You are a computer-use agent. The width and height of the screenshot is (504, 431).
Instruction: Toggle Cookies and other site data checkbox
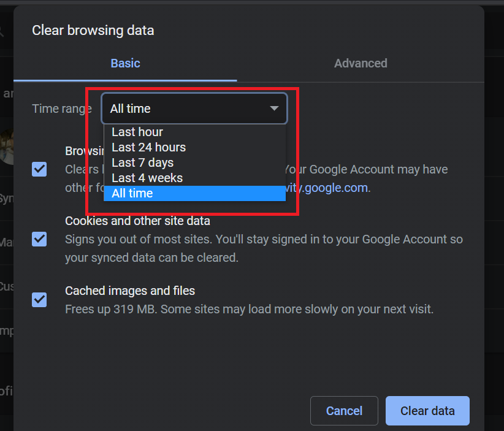pos(39,238)
